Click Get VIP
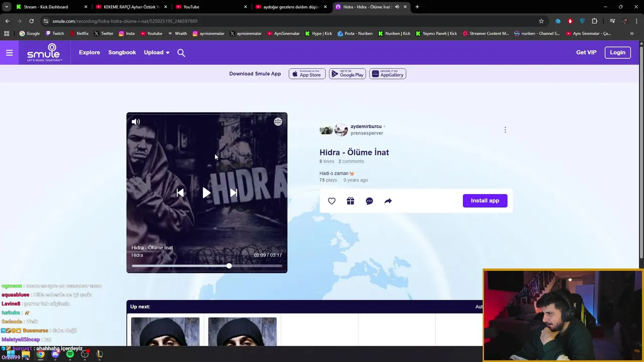The width and height of the screenshot is (644, 362). [586, 52]
